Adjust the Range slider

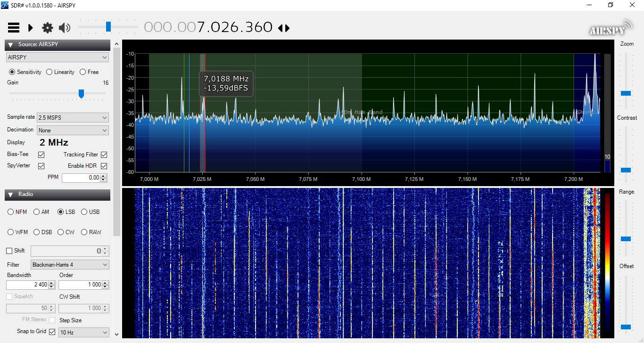626,239
